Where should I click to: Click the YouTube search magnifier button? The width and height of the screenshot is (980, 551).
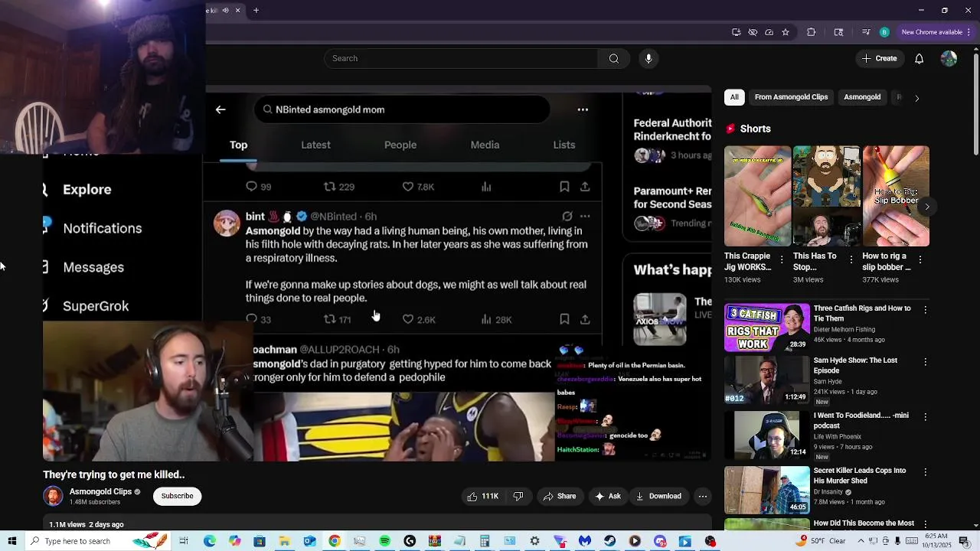(613, 58)
